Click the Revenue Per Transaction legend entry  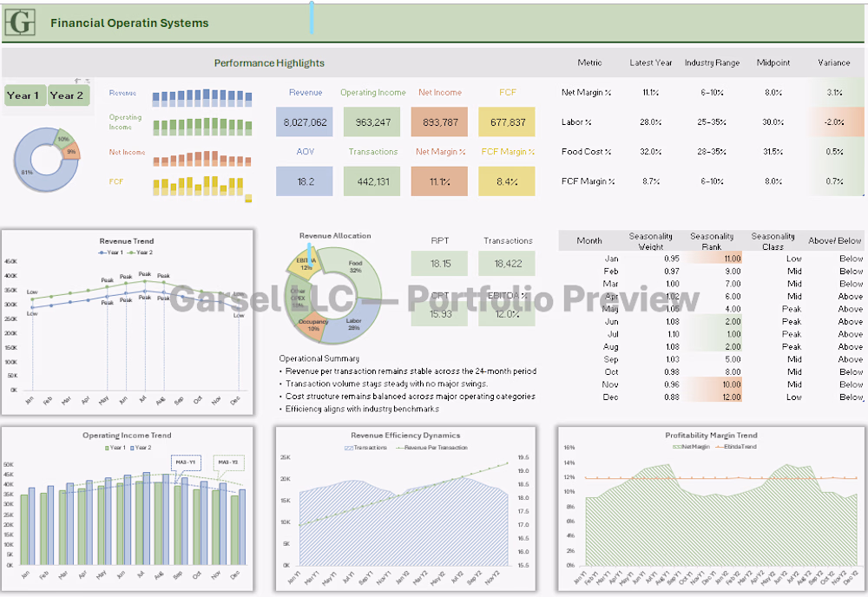coord(431,448)
